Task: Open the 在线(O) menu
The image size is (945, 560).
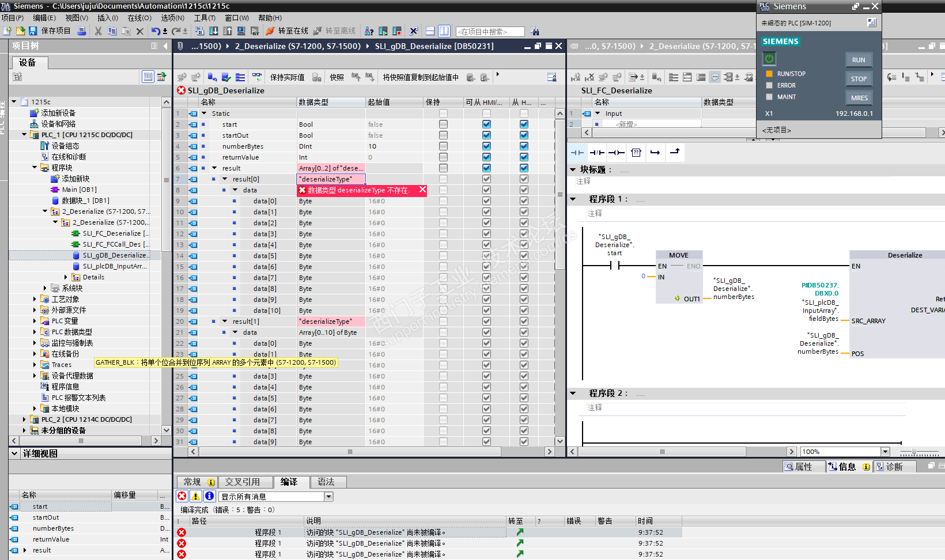Action: coord(139,18)
